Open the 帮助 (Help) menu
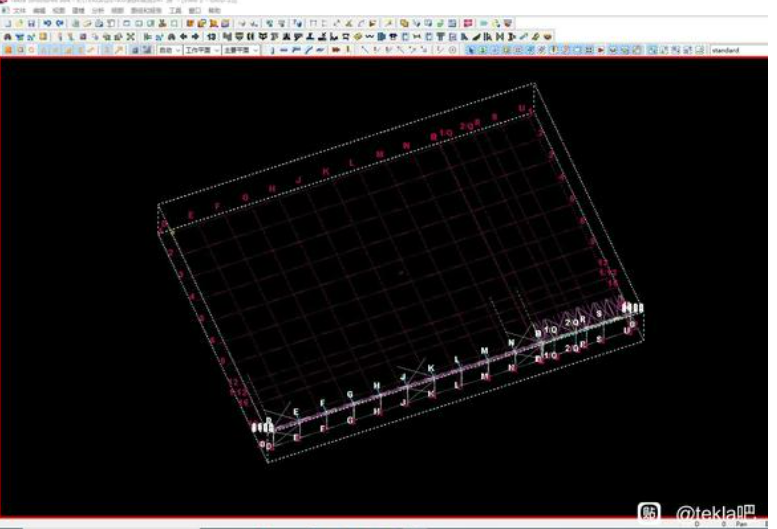777x529 pixels. pyautogui.click(x=214, y=10)
